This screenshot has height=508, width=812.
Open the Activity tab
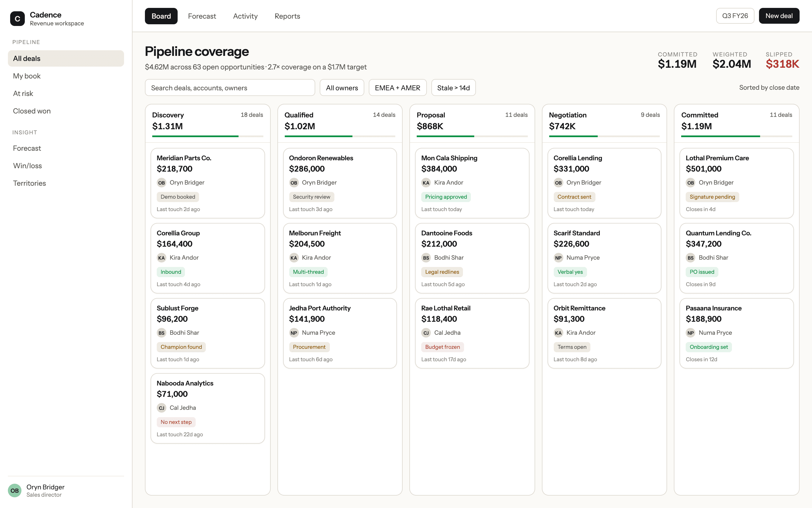[x=245, y=16]
